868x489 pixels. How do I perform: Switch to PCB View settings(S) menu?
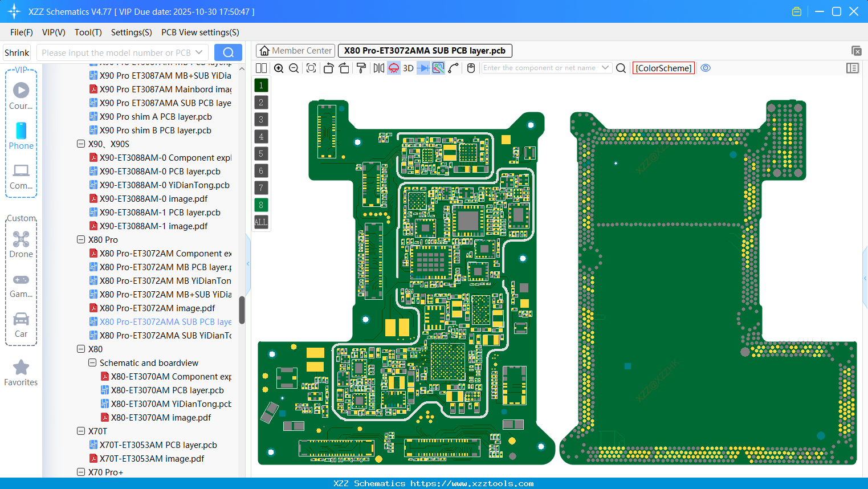coord(199,32)
